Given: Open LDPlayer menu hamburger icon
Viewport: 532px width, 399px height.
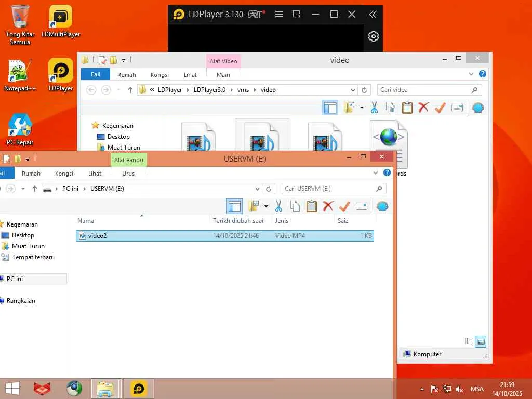Looking at the screenshot, I should 279,14.
